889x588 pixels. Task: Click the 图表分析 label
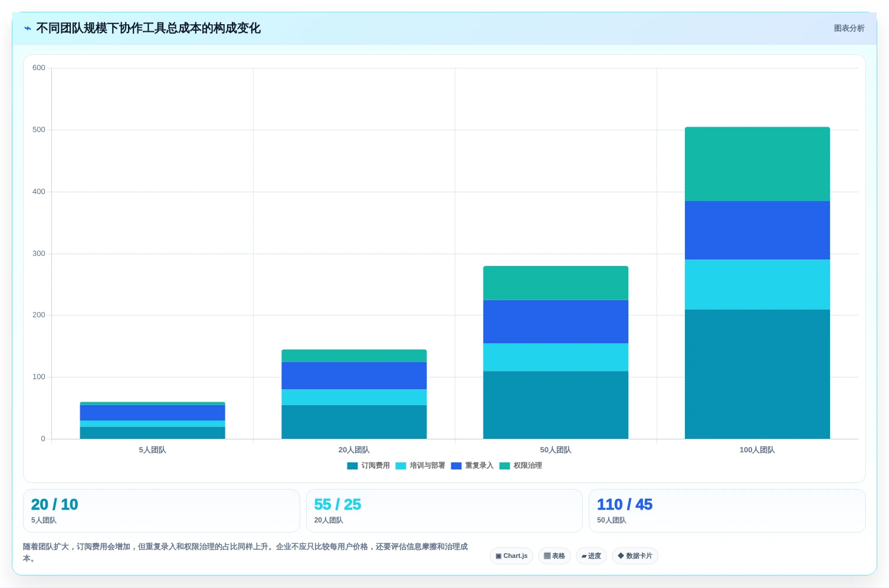pos(849,28)
